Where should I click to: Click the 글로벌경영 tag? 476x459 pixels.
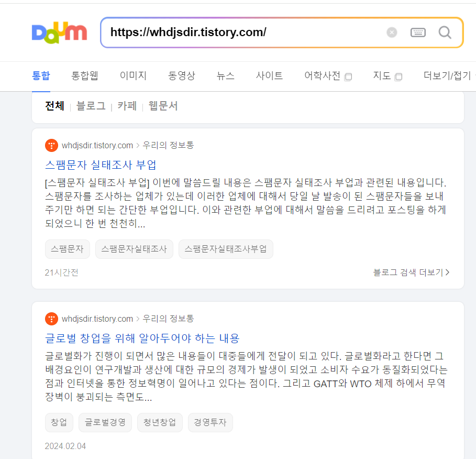[x=105, y=422]
